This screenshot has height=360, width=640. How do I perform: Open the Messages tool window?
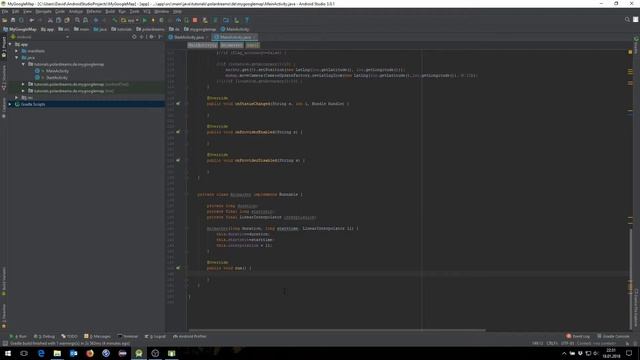point(98,336)
